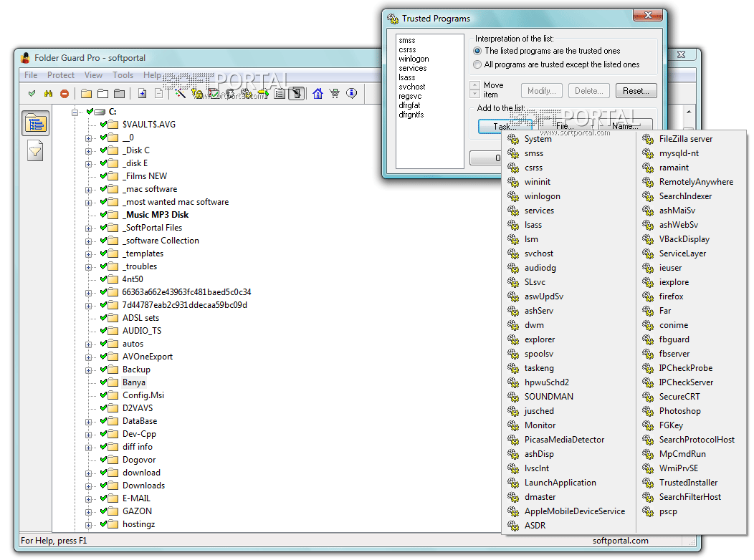Image resolution: width=754 pixels, height=560 pixels.
Task: Toggle the green check on GAZON folder
Action: click(x=103, y=511)
